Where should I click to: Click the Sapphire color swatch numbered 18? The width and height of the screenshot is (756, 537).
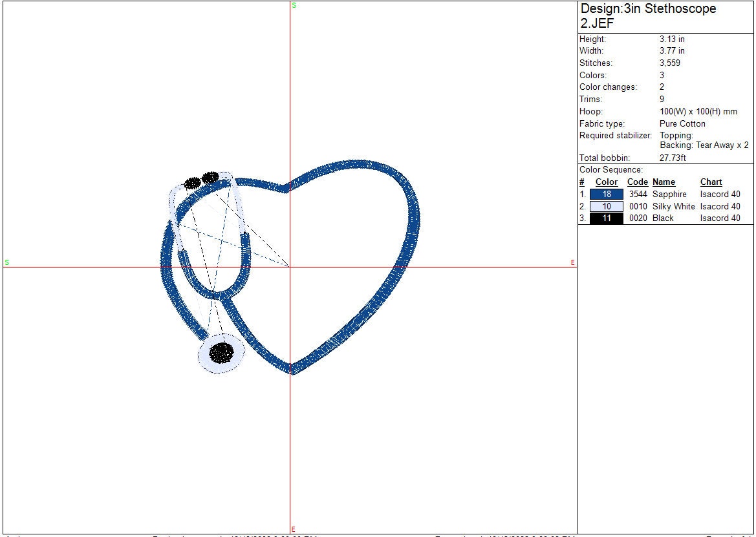(606, 194)
